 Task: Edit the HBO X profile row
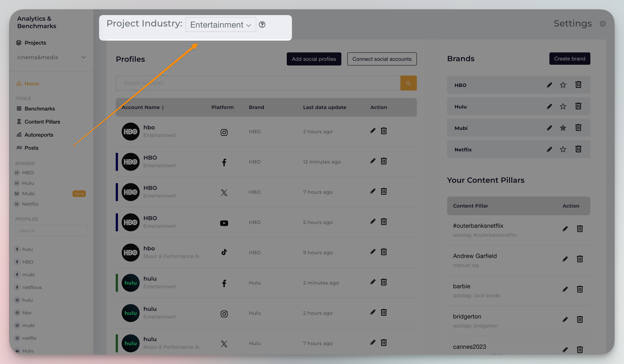(x=373, y=191)
